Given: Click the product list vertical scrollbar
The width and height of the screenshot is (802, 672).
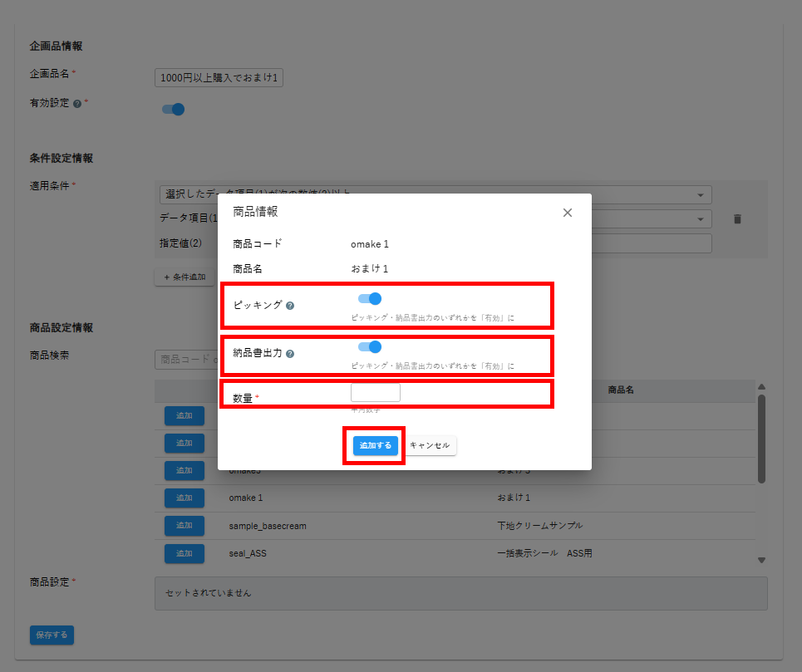Looking at the screenshot, I should [761, 439].
